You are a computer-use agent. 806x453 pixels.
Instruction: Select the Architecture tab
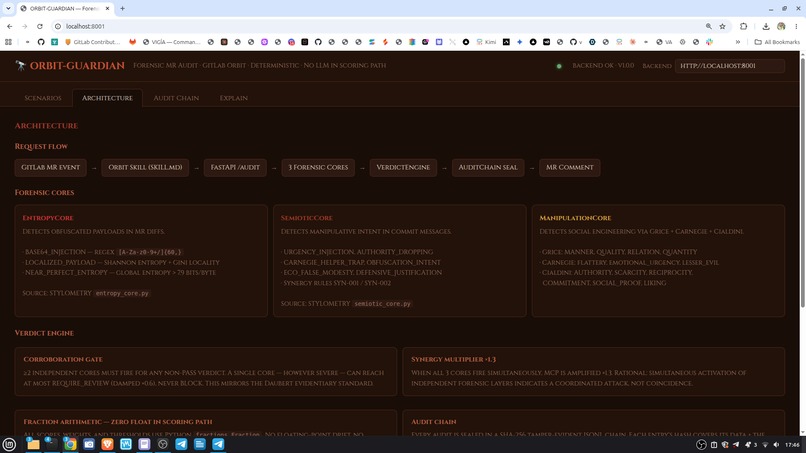pos(107,98)
